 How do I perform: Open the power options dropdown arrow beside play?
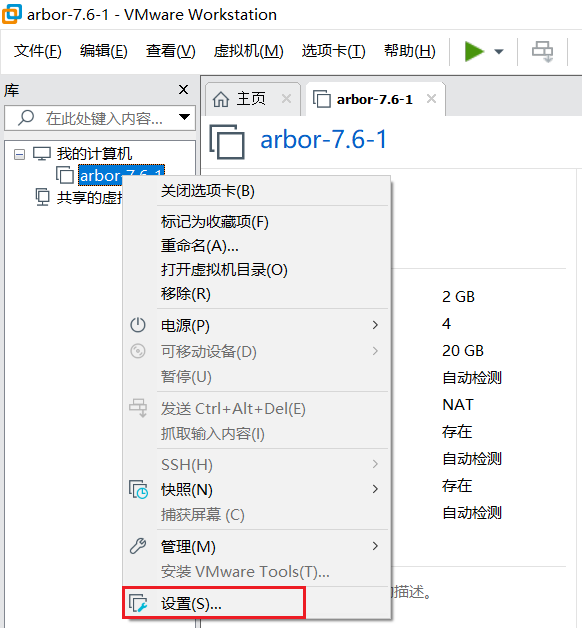(x=499, y=51)
